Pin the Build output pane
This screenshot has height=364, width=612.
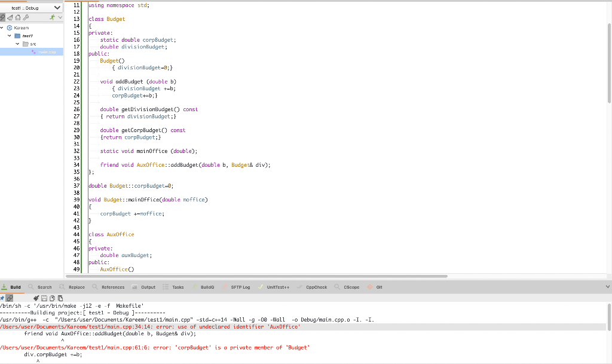(x=2, y=298)
